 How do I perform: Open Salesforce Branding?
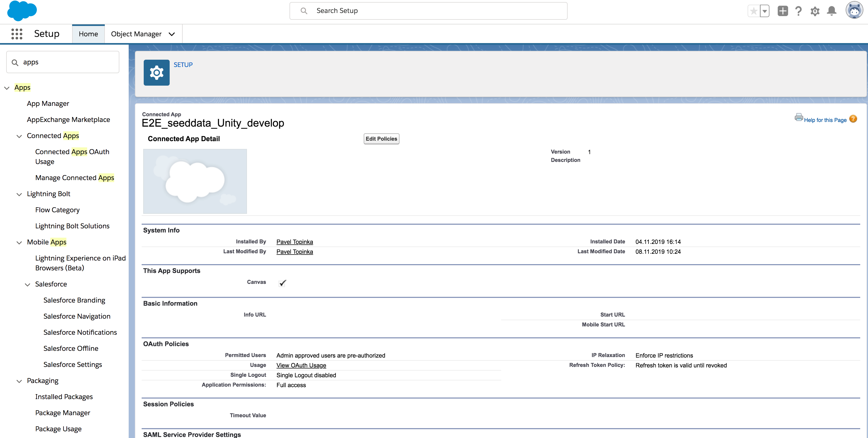(x=74, y=300)
